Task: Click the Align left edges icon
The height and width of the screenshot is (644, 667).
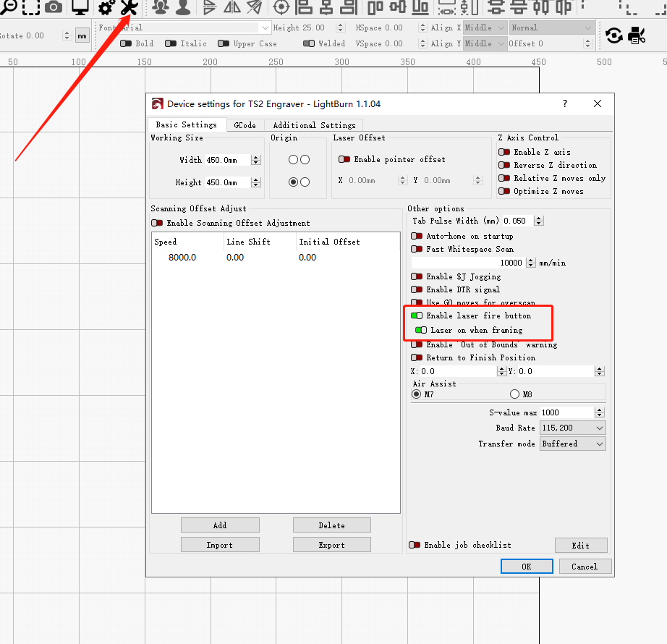Action: [304, 7]
